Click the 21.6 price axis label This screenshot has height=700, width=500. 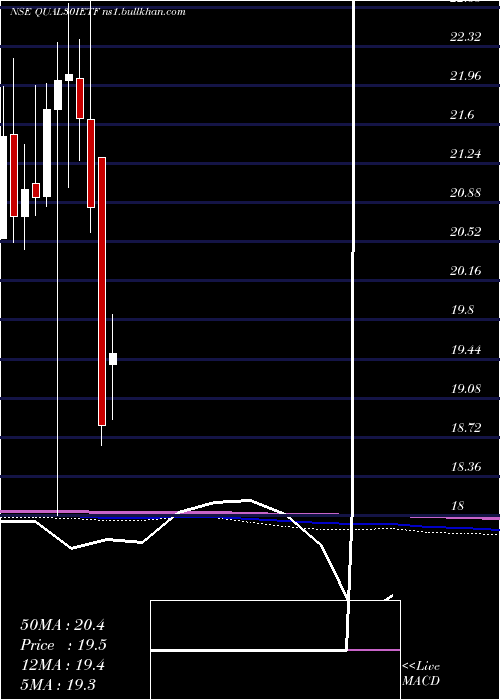[x=462, y=115]
